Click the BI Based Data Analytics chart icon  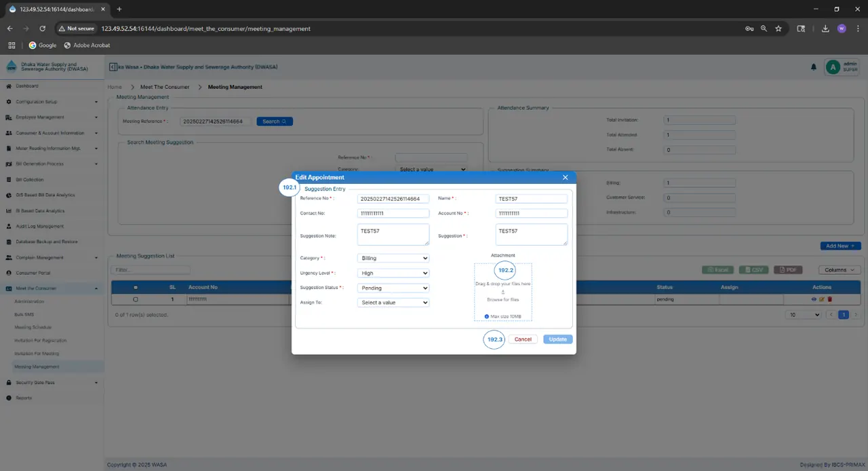[9, 211]
